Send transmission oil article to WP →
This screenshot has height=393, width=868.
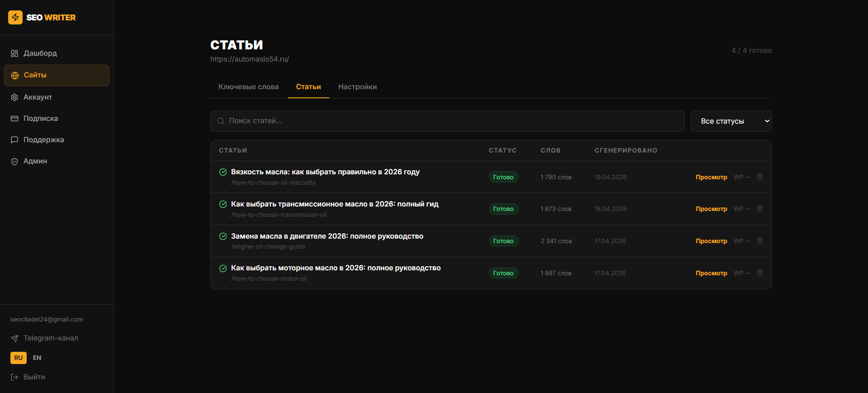[x=742, y=209]
